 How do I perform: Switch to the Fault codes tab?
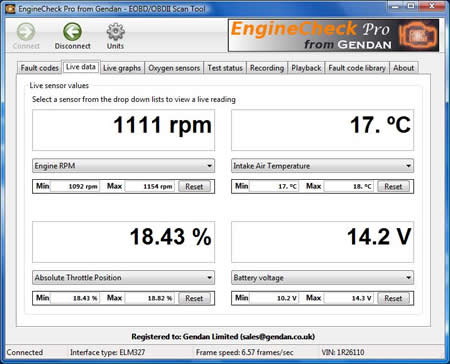coord(39,68)
